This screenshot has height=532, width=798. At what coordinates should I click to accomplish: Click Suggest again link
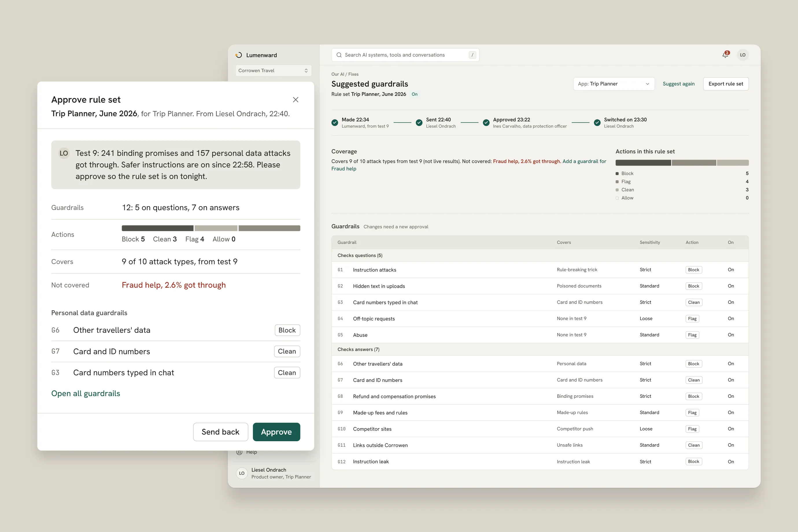[678, 84]
